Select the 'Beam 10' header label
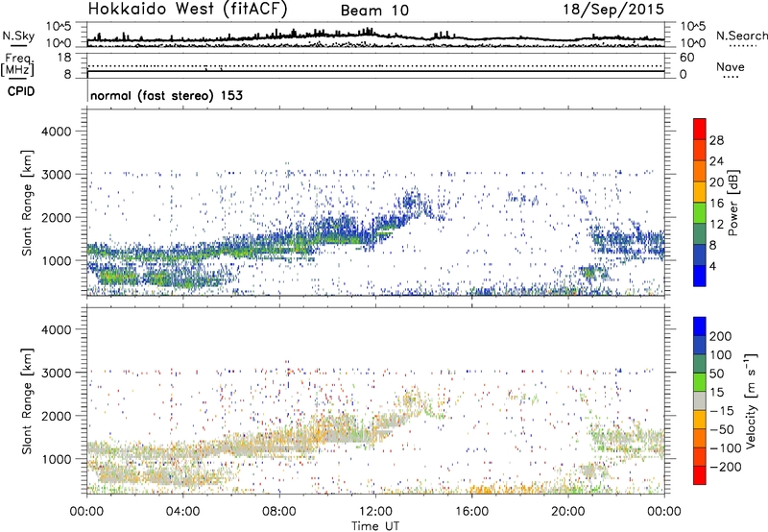This screenshot has width=768, height=532. 374,11
